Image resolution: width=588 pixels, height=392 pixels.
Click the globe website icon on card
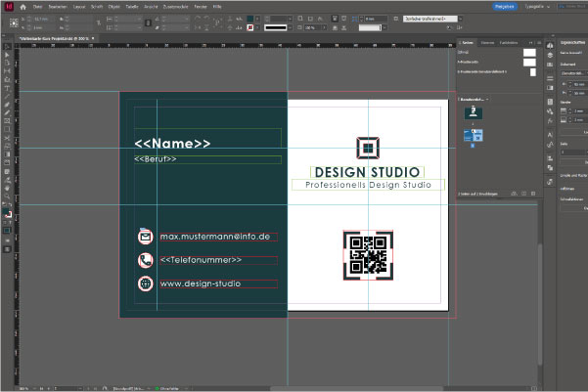pos(145,283)
